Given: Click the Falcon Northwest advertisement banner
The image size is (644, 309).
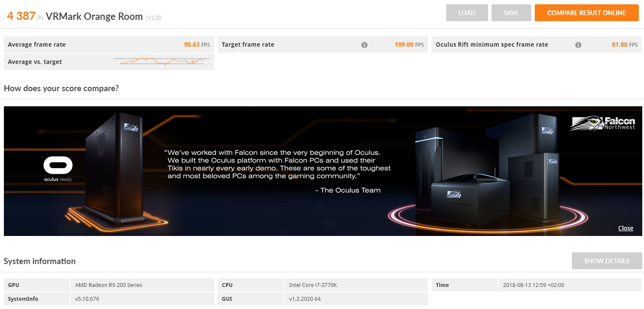Looking at the screenshot, I should (x=323, y=171).
